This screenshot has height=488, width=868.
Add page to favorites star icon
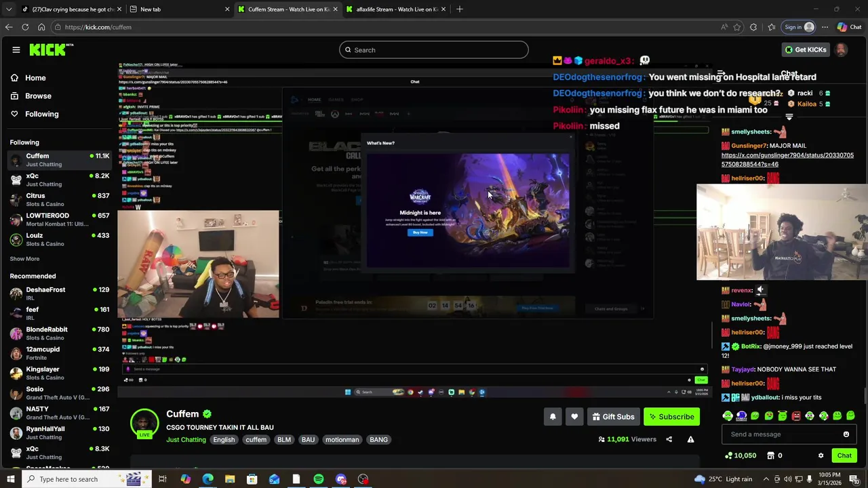click(737, 27)
